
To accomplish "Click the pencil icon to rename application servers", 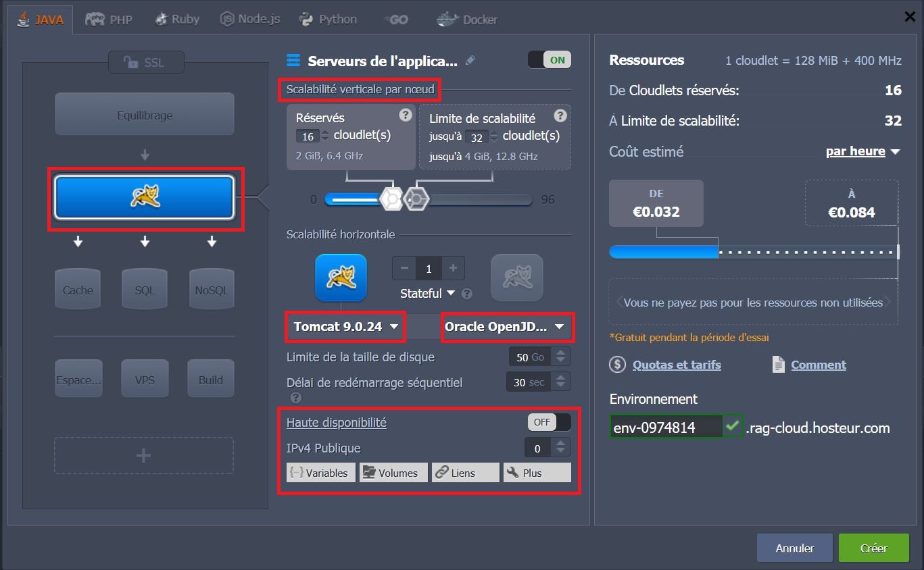I will (470, 61).
